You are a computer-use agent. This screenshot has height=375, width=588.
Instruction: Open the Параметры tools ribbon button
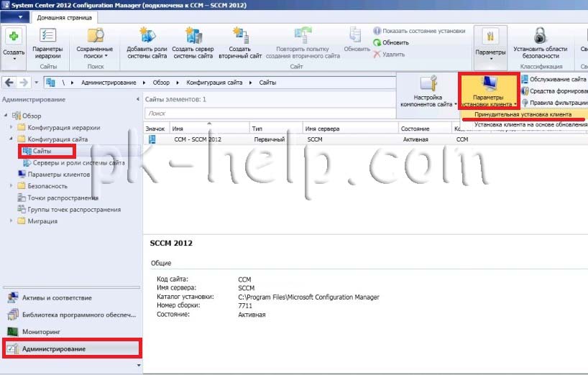[490, 47]
